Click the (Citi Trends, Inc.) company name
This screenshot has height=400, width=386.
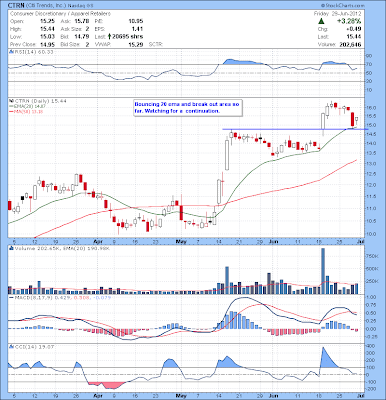[x=45, y=6]
